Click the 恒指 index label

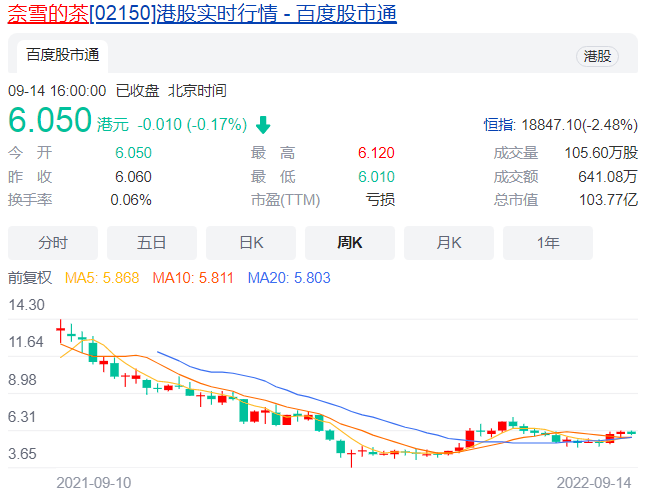(498, 125)
